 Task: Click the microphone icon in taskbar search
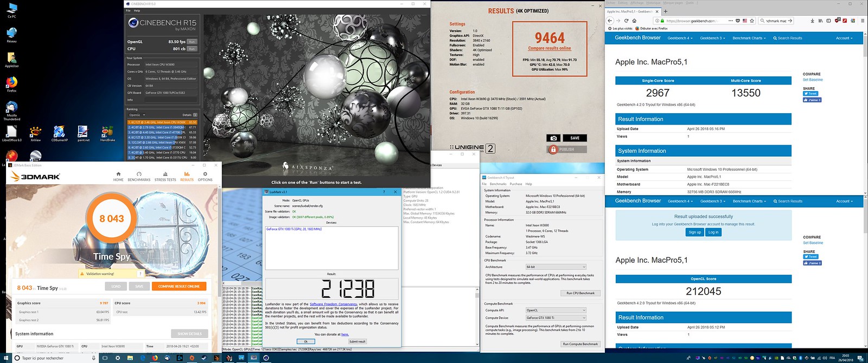point(94,358)
